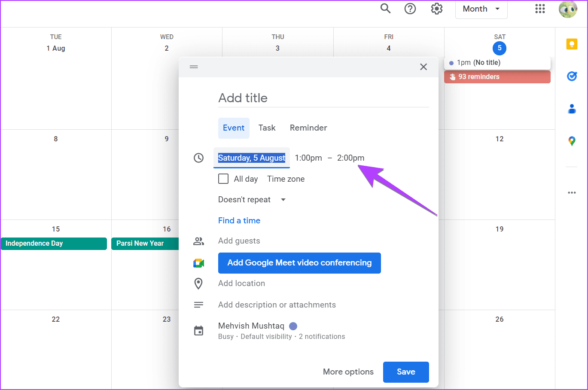Open the help question mark icon
588x390 pixels.
410,9
